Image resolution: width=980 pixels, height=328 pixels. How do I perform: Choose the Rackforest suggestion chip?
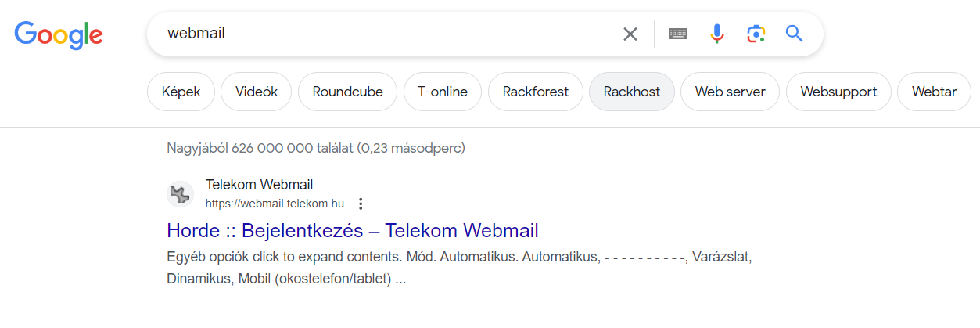[536, 92]
